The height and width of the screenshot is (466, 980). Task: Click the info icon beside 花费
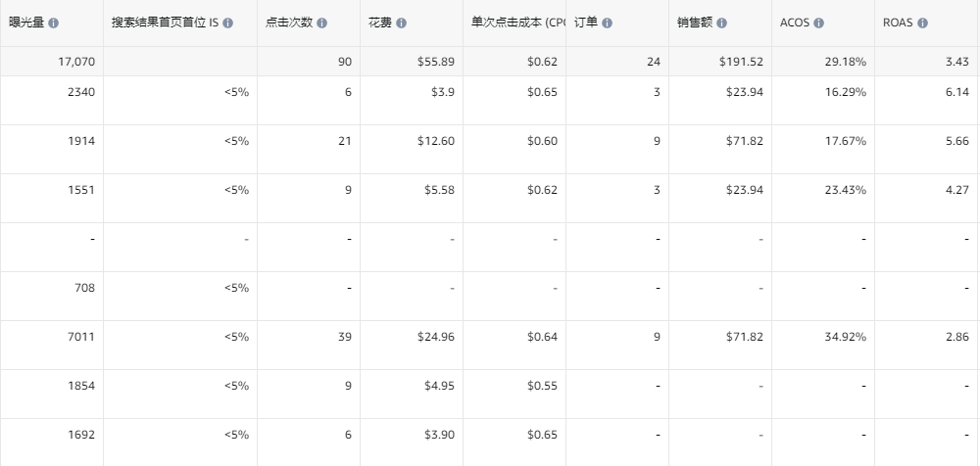401,23
